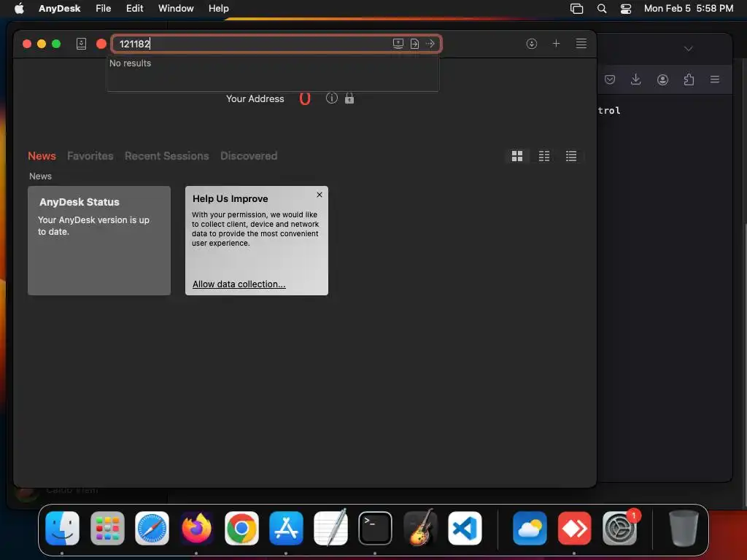
Task: Click Firefox Pocket save icon in background window
Action: (x=610, y=79)
